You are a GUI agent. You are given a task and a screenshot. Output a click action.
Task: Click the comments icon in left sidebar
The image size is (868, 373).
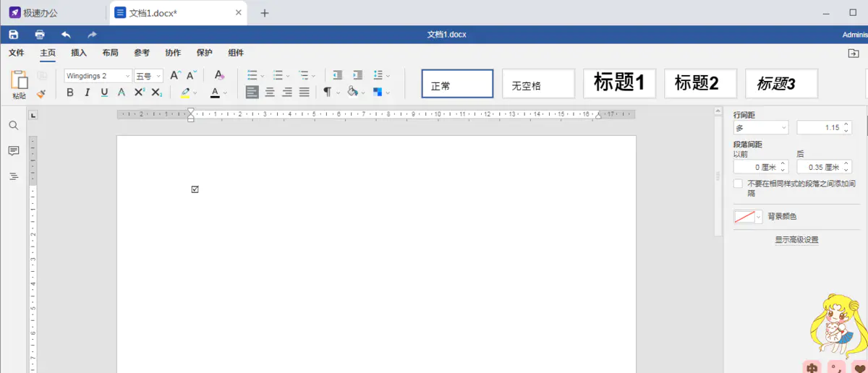point(13,150)
